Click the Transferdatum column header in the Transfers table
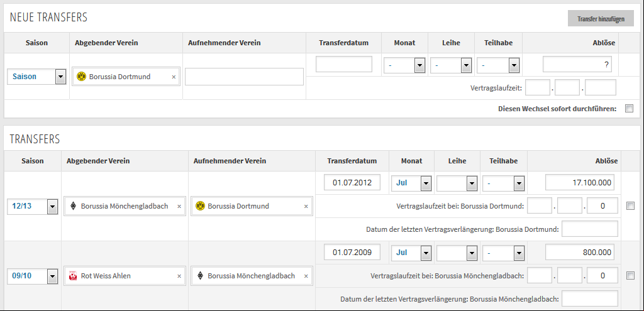 [352, 161]
